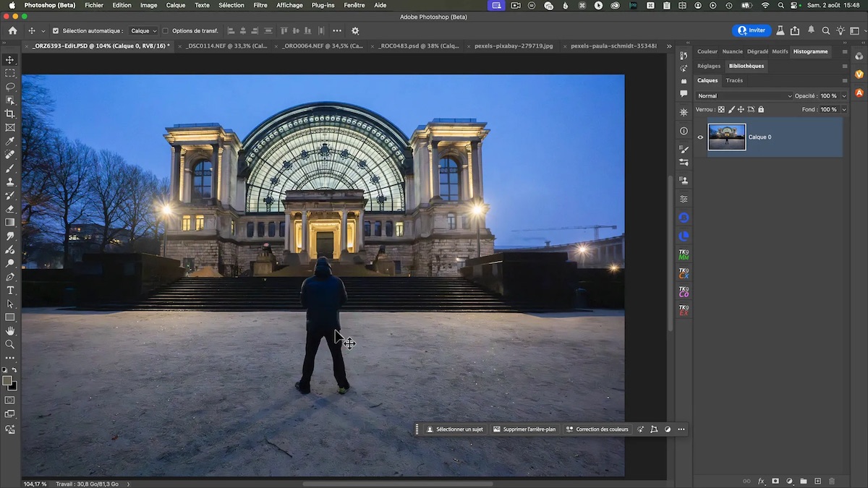The image size is (868, 488).
Task: Select the Eraser tool
Action: [x=10, y=209]
